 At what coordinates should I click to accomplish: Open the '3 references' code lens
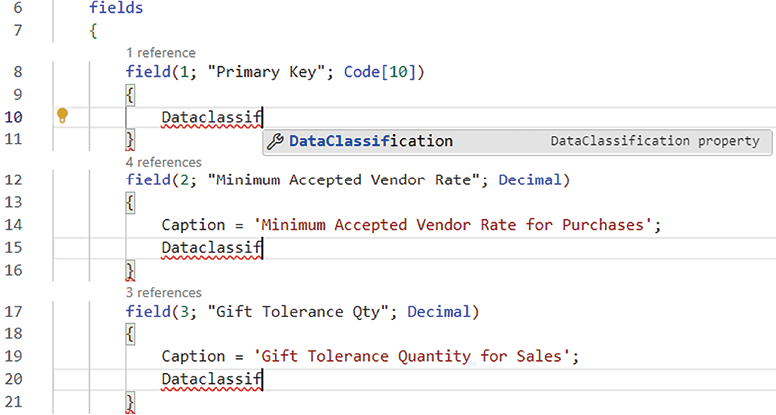click(x=163, y=292)
